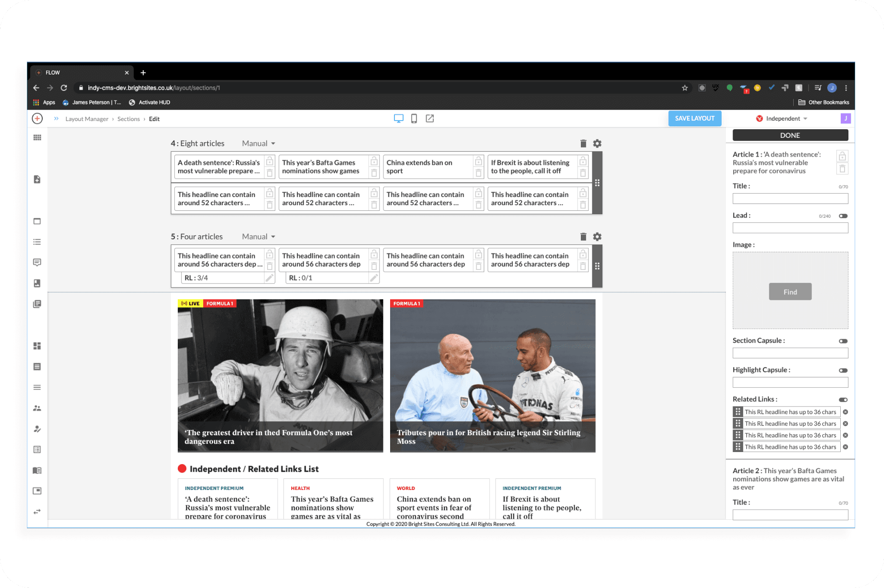Open Activate HUD bookmark
The image size is (884, 588).
(x=149, y=102)
